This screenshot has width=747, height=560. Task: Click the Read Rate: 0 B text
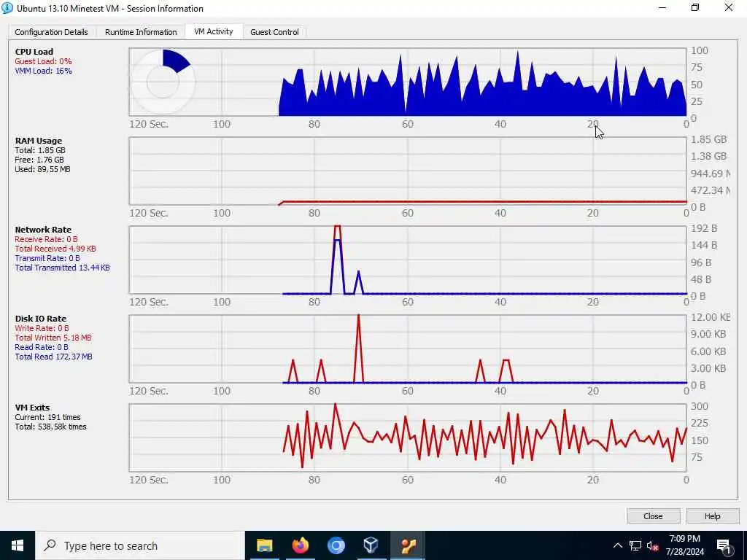click(x=42, y=347)
